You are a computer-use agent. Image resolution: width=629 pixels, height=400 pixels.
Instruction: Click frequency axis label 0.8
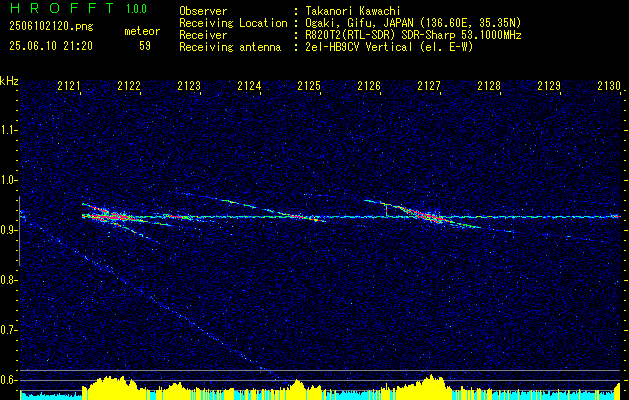click(x=9, y=280)
